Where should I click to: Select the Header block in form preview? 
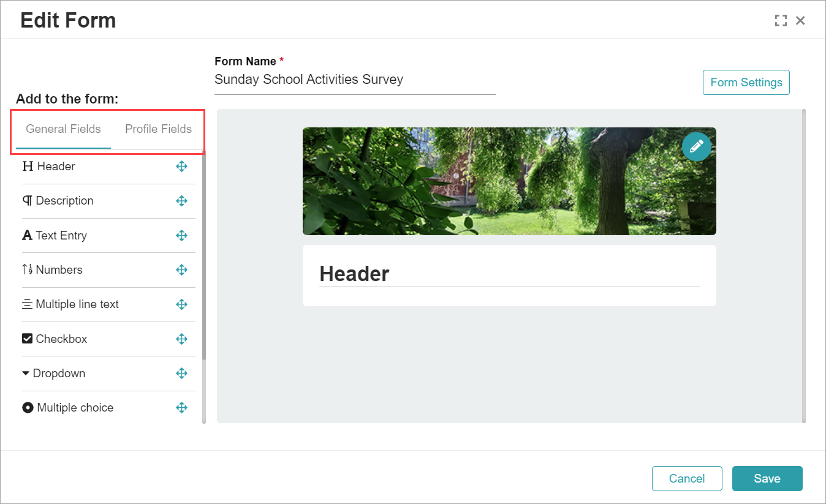509,276
